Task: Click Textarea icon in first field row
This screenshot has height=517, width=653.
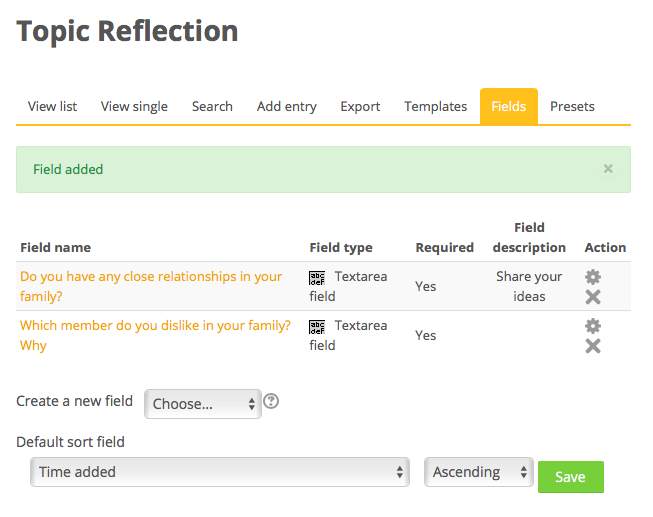Action: (x=317, y=278)
